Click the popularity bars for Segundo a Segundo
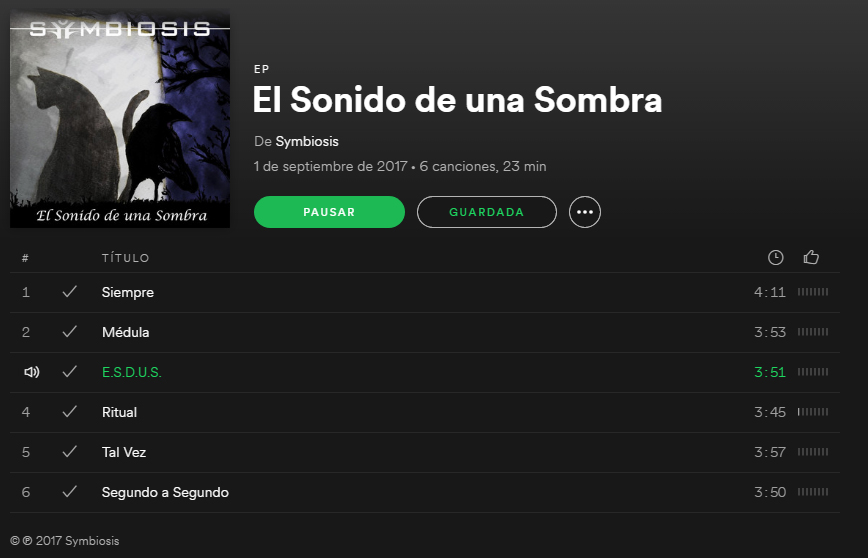This screenshot has width=868, height=558. (x=813, y=492)
